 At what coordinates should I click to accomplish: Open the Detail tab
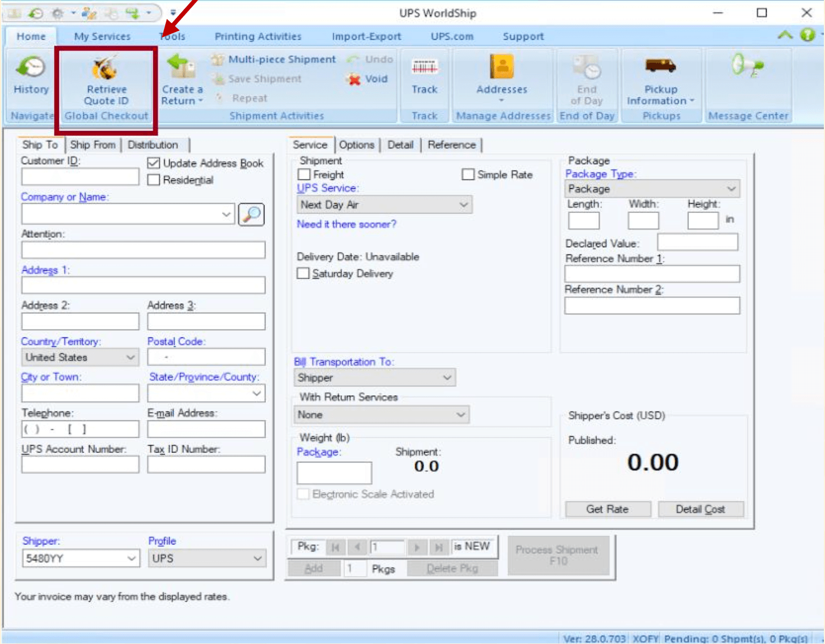400,145
